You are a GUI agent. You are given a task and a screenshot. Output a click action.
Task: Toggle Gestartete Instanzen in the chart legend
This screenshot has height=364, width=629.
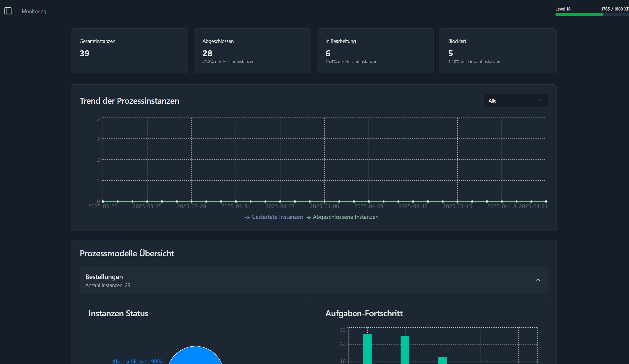click(277, 217)
